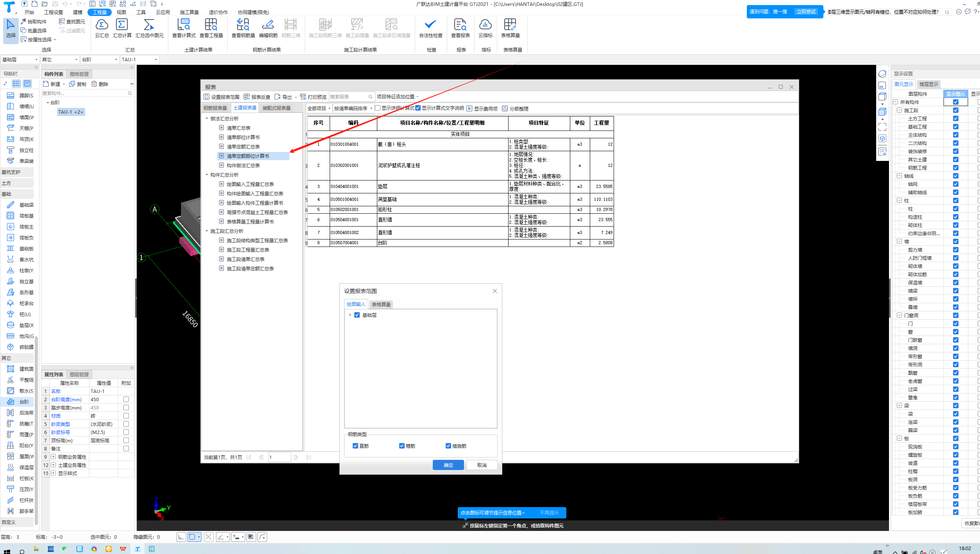Image resolution: width=980 pixels, height=554 pixels.
Task: Click 分部整理 in report toolbar
Action: pyautogui.click(x=515, y=109)
